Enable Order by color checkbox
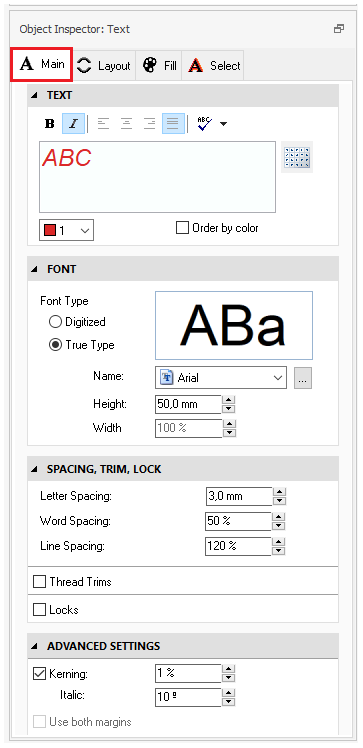 coord(182,228)
